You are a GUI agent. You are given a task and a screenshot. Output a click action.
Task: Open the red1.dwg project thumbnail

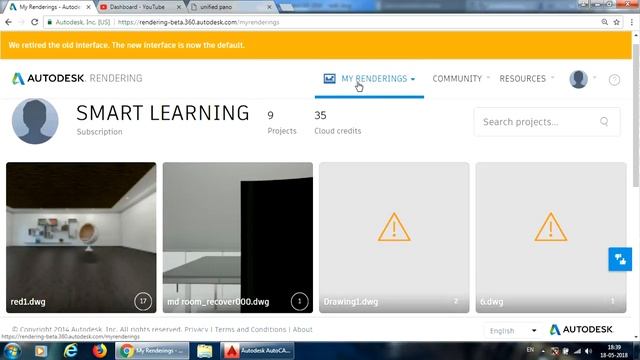coord(81,238)
